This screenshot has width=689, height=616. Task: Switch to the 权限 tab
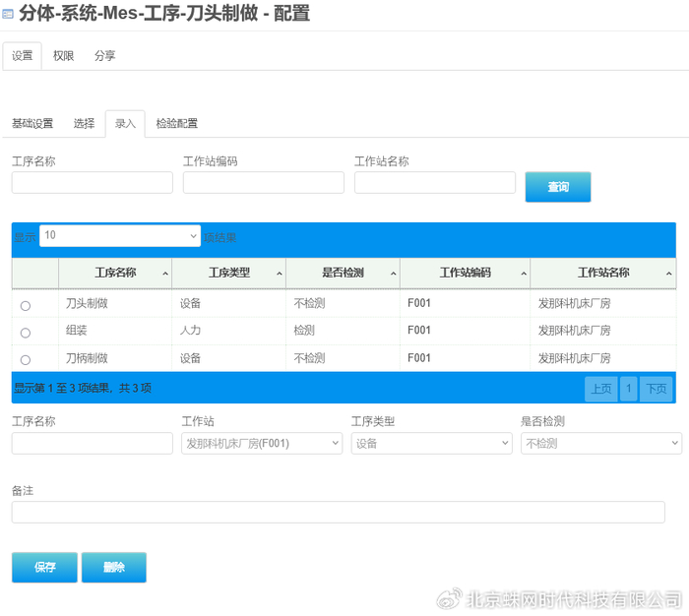point(63,56)
